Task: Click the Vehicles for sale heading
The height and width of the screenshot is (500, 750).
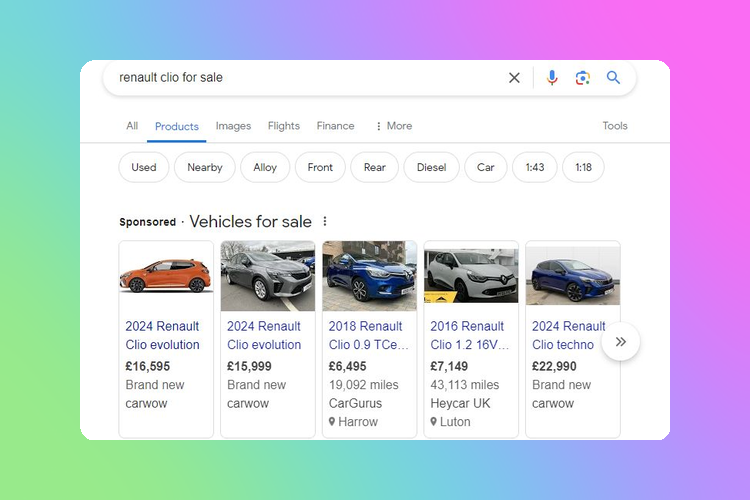Action: click(x=251, y=222)
